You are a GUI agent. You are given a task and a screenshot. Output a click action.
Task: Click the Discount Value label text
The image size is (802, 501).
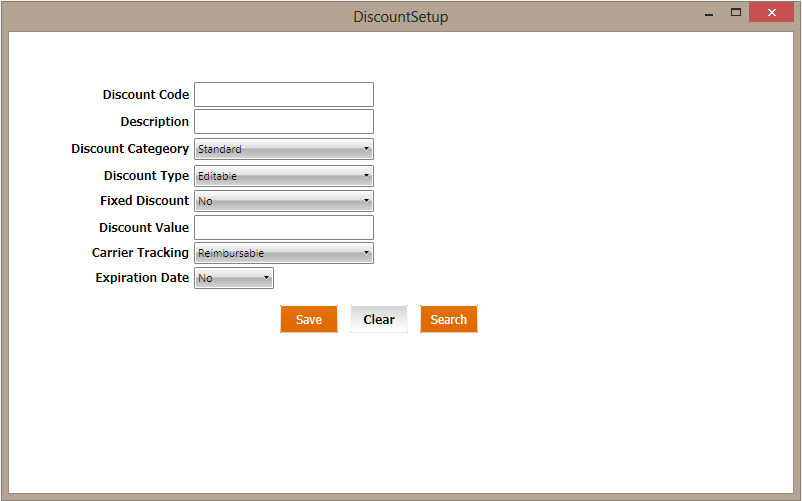pyautogui.click(x=144, y=227)
